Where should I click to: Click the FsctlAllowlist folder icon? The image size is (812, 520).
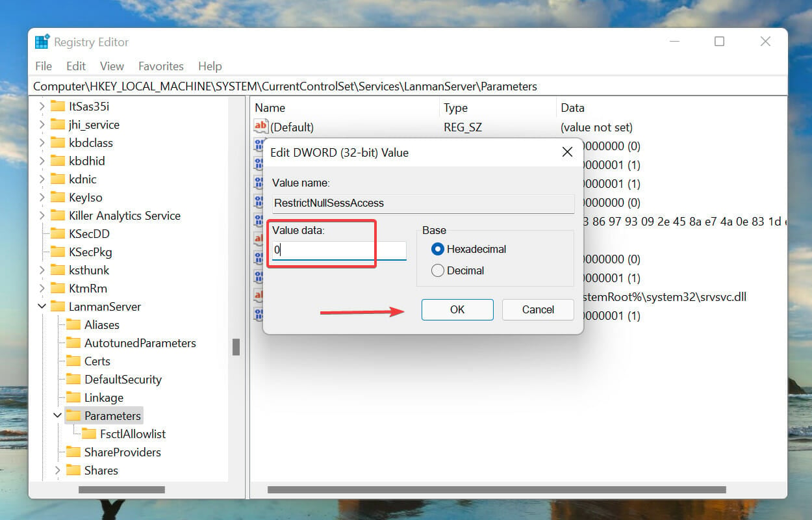(x=89, y=434)
